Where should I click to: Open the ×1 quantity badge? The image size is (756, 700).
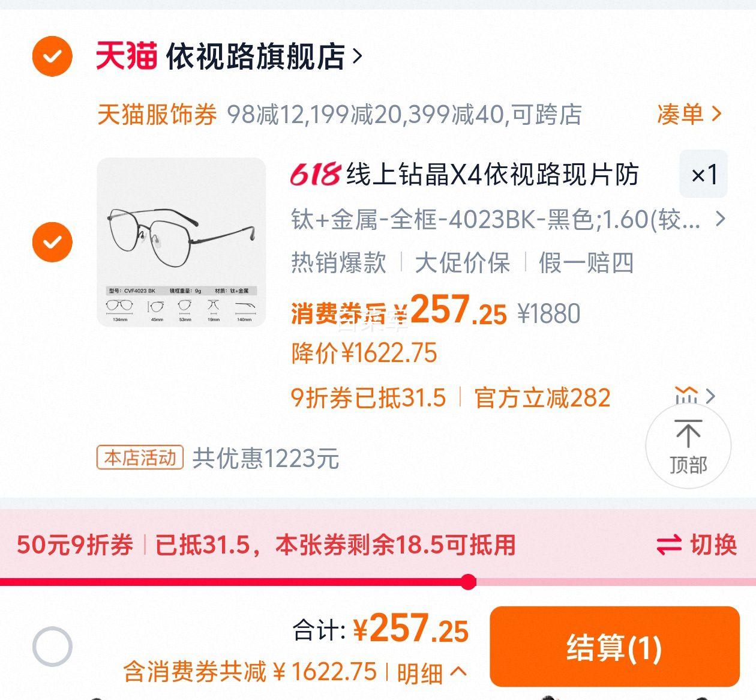point(703,175)
